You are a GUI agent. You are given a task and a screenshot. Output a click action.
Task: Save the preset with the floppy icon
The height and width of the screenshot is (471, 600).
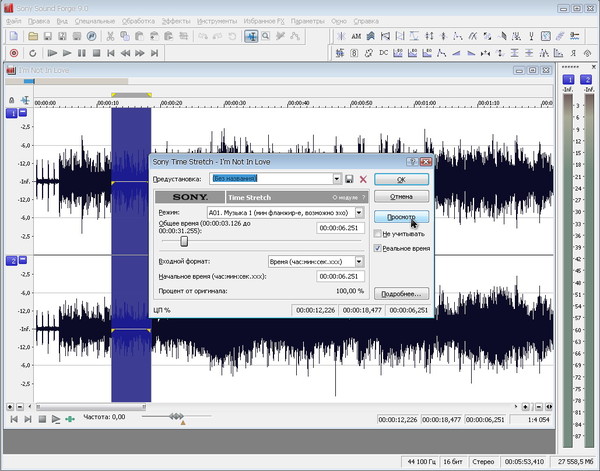point(349,179)
